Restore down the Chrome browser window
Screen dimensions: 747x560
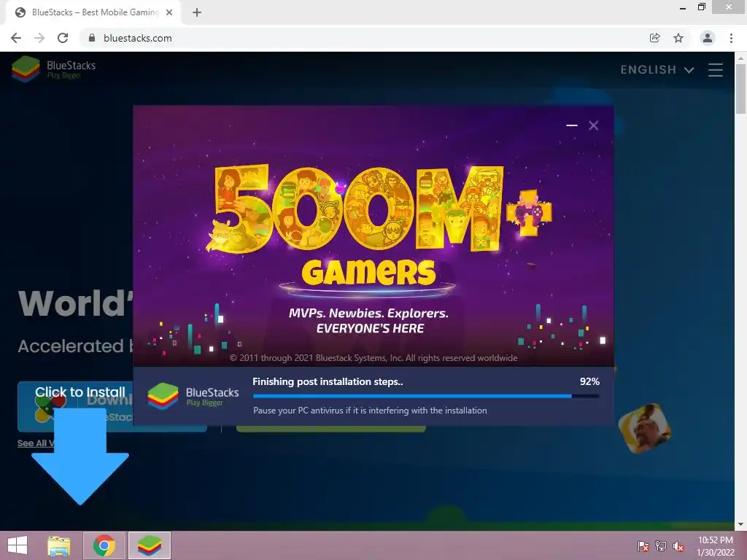(x=701, y=7)
